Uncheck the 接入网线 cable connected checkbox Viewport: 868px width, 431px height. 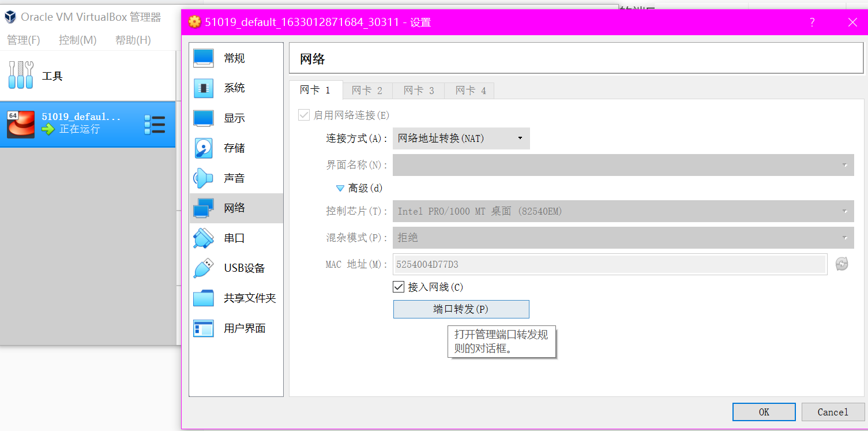click(x=399, y=287)
